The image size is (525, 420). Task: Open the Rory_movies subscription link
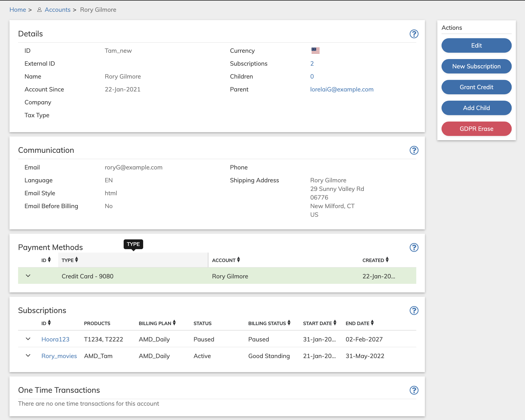coord(59,356)
